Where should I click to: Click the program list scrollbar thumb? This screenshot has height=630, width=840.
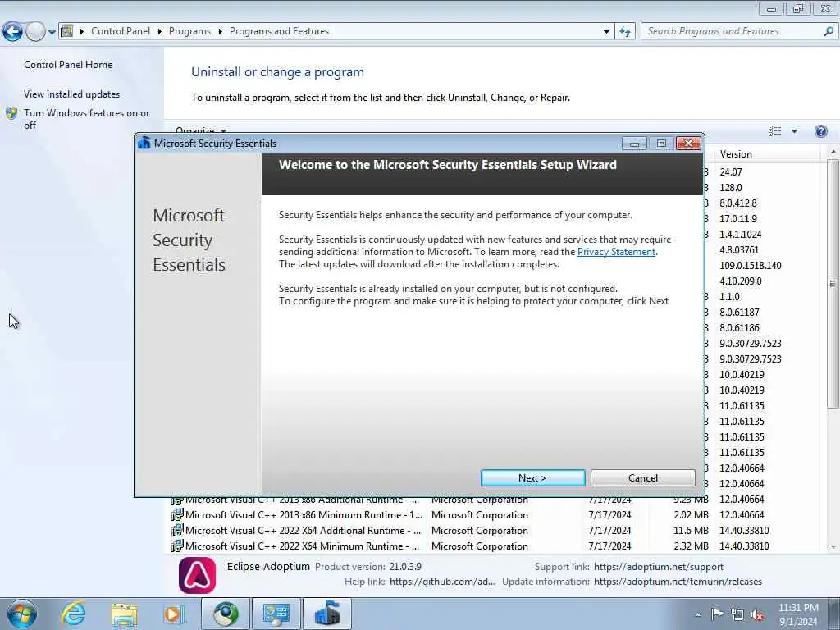(x=833, y=284)
